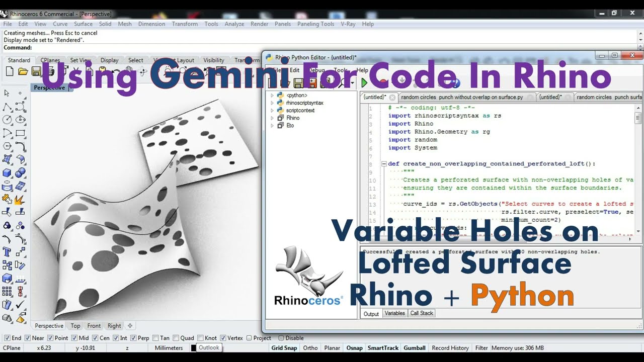
Task: Toggle Grid Snap in status bar
Action: coord(284,348)
